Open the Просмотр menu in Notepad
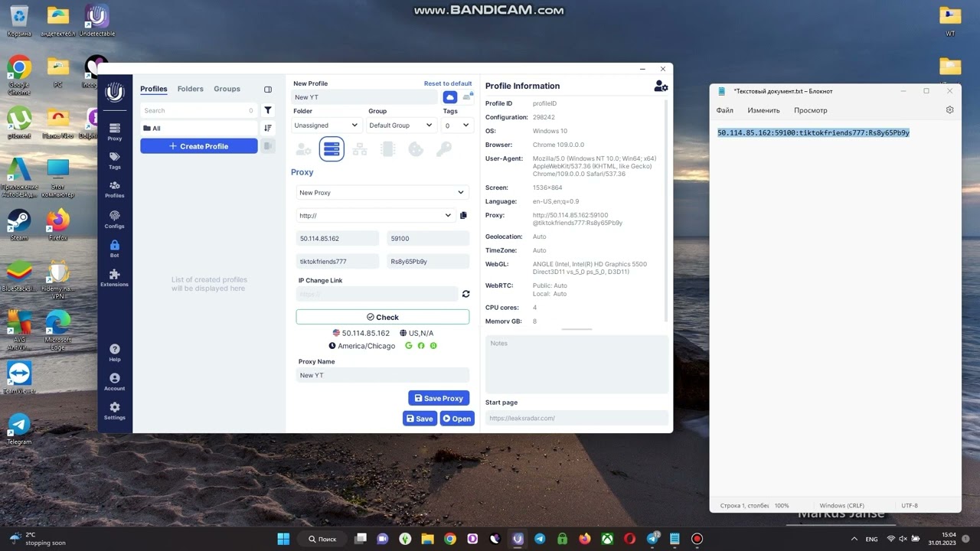The image size is (980, 551). (x=810, y=110)
